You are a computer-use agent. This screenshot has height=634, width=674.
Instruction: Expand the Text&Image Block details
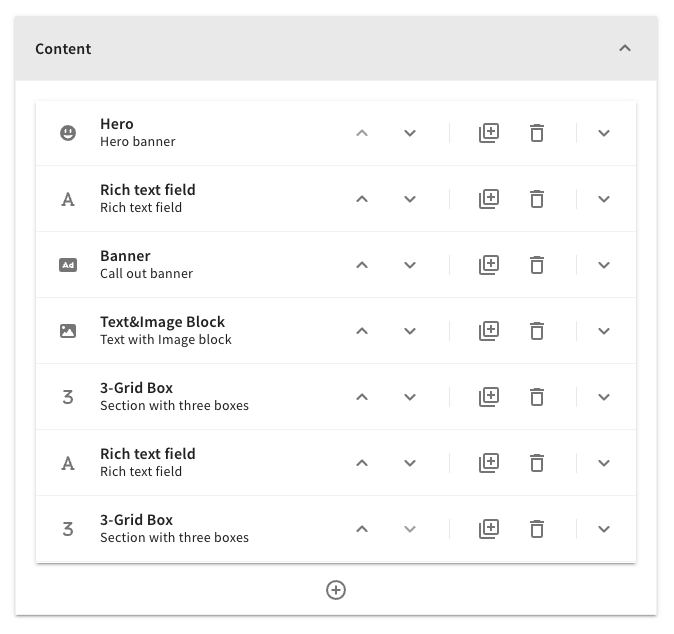point(604,331)
